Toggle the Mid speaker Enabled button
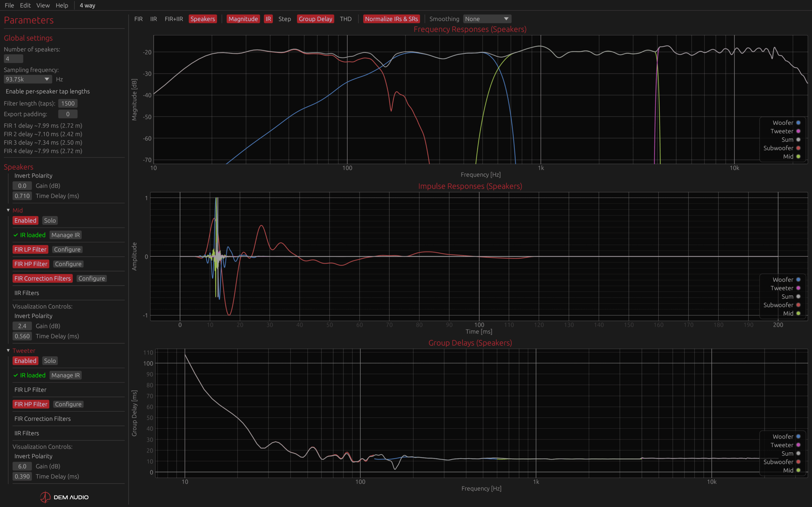812x507 pixels. (25, 220)
